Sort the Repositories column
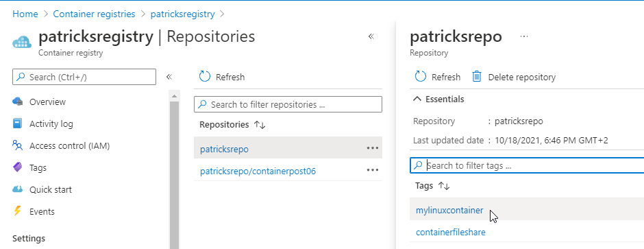The image size is (644, 249). click(x=260, y=125)
